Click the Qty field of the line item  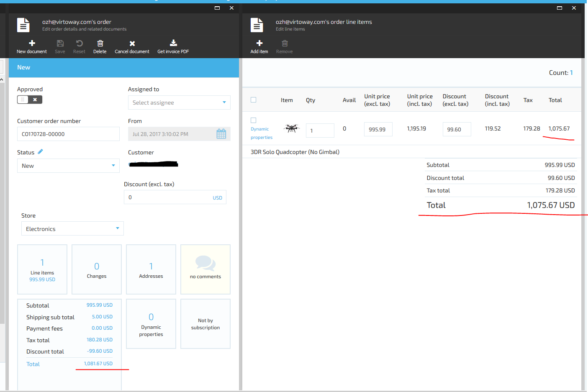pyautogui.click(x=320, y=131)
